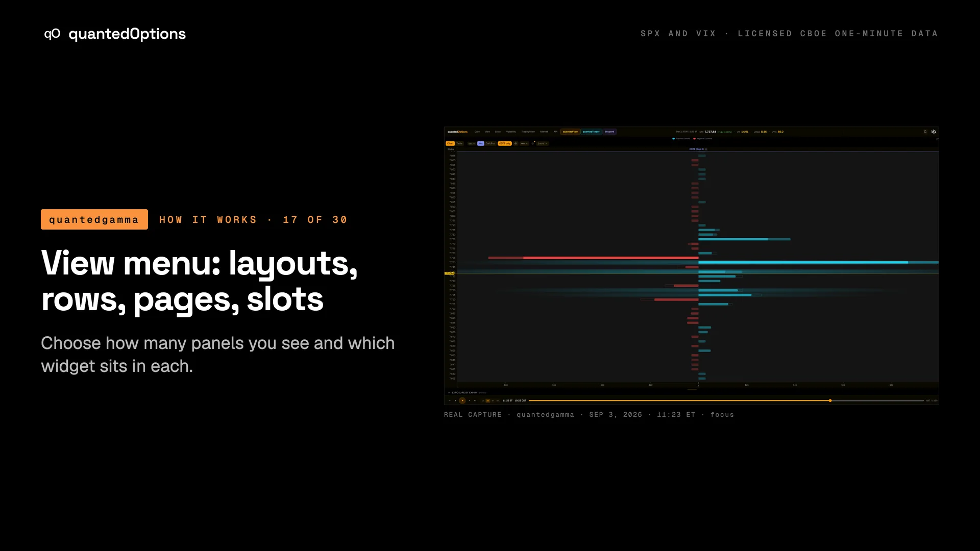Open the Market menu
Viewport: 980px width, 551px height.
544,132
